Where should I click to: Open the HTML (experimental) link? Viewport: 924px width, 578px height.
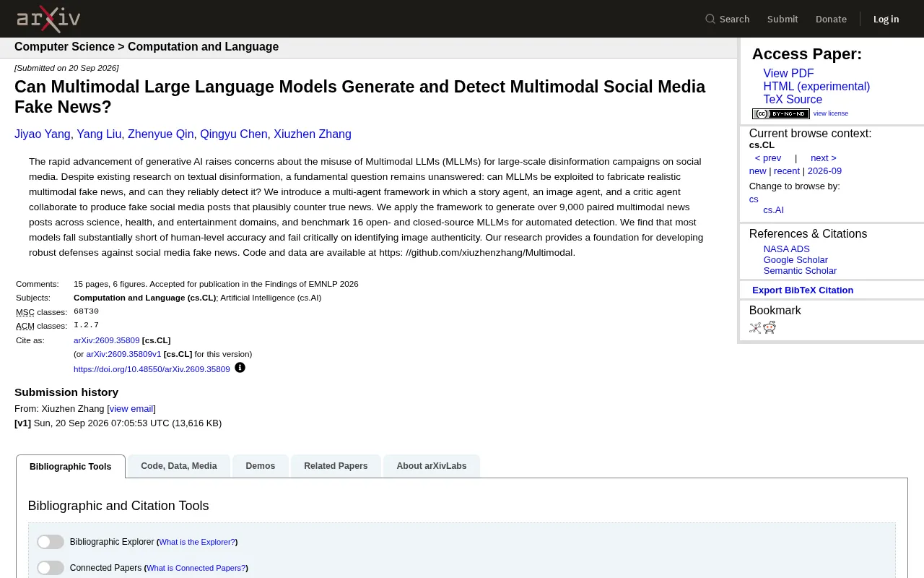coord(816,87)
